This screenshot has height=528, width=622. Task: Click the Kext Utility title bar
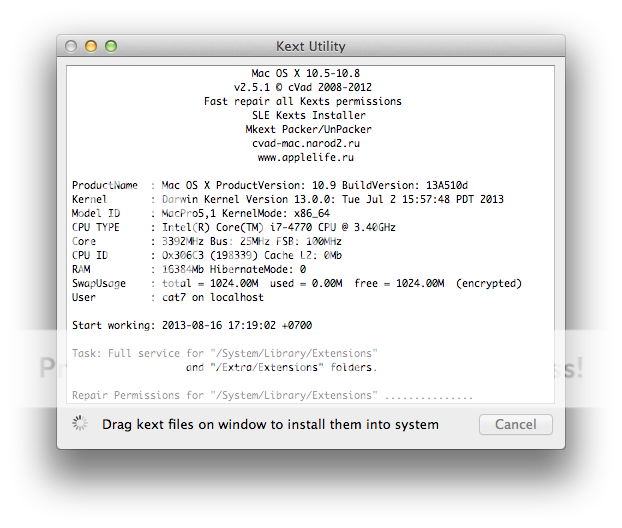(x=310, y=46)
